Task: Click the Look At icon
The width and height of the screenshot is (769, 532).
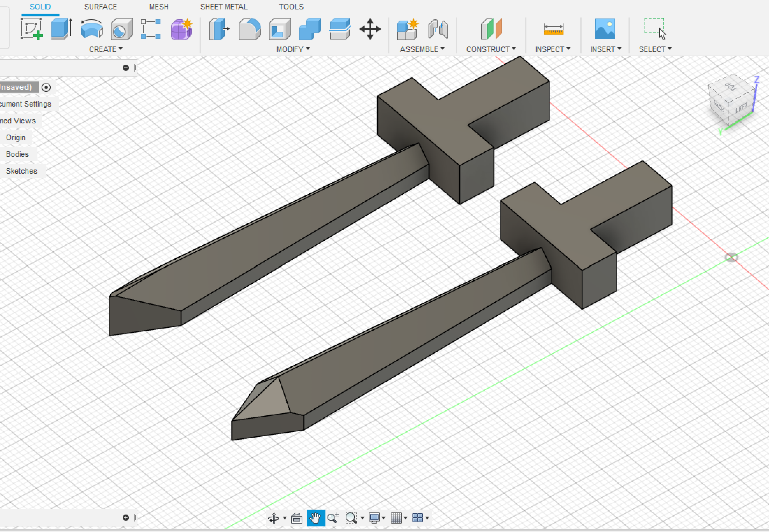Action: click(x=297, y=518)
